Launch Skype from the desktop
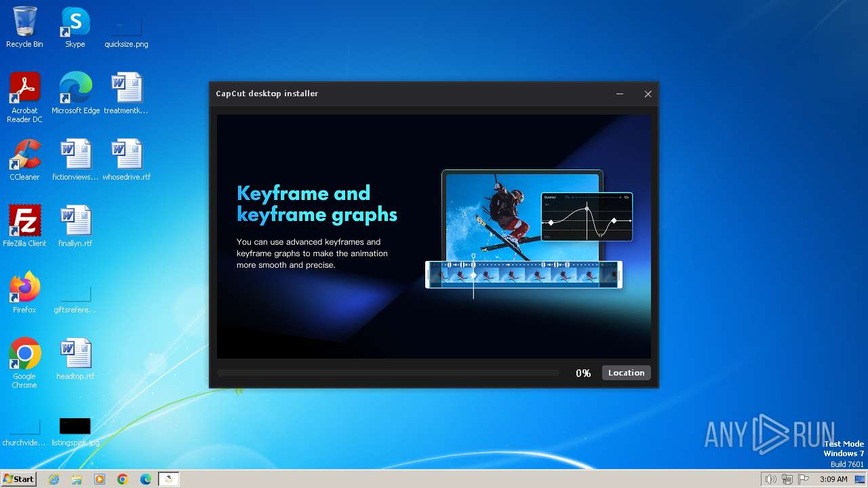Image resolution: width=868 pixels, height=488 pixels. click(x=75, y=27)
